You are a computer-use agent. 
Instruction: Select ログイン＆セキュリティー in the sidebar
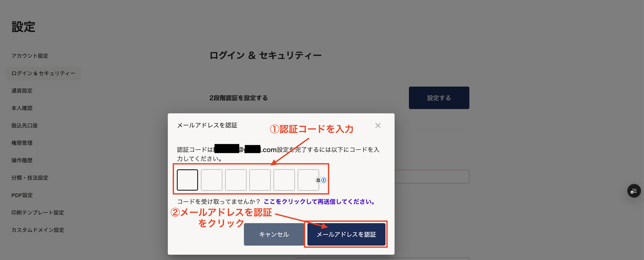pyautogui.click(x=43, y=73)
